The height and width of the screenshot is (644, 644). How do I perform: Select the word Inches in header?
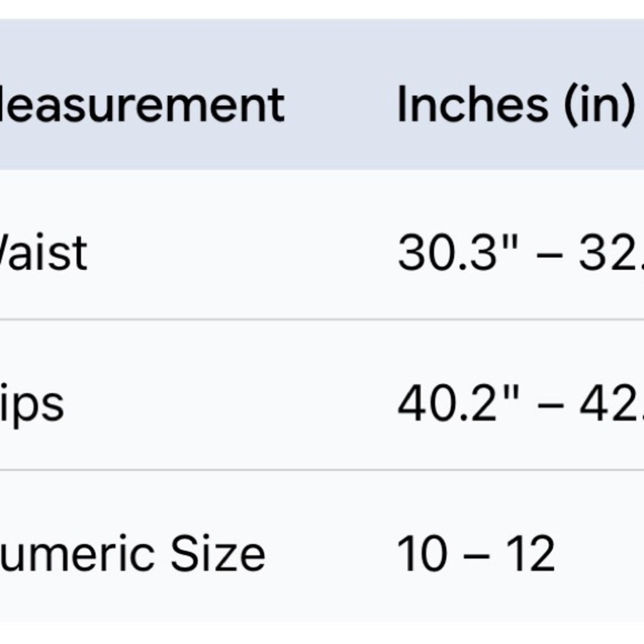click(x=473, y=104)
